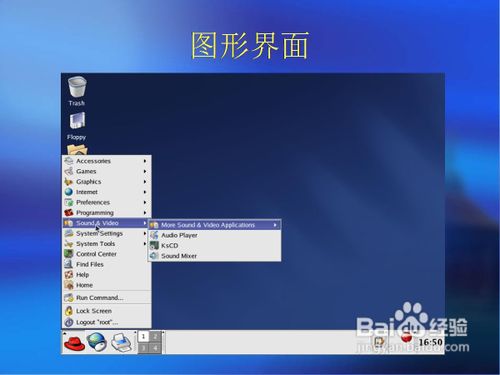The width and height of the screenshot is (500, 375).
Task: Expand arrow beside Preferences
Action: [145, 202]
